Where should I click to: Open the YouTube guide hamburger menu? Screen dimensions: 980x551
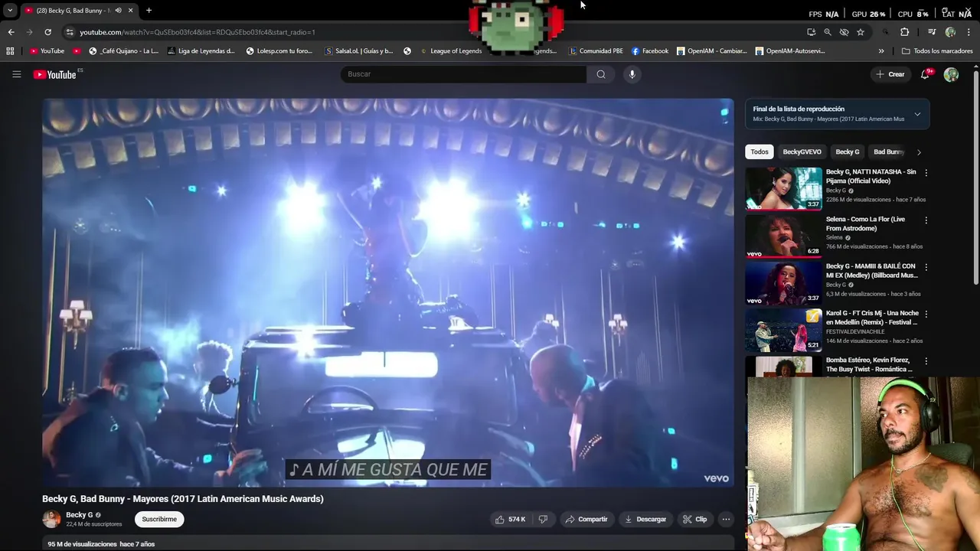coord(16,74)
